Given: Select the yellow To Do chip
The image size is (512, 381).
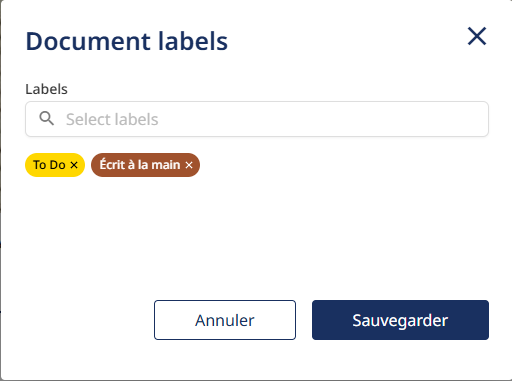Looking at the screenshot, I should coord(55,165).
